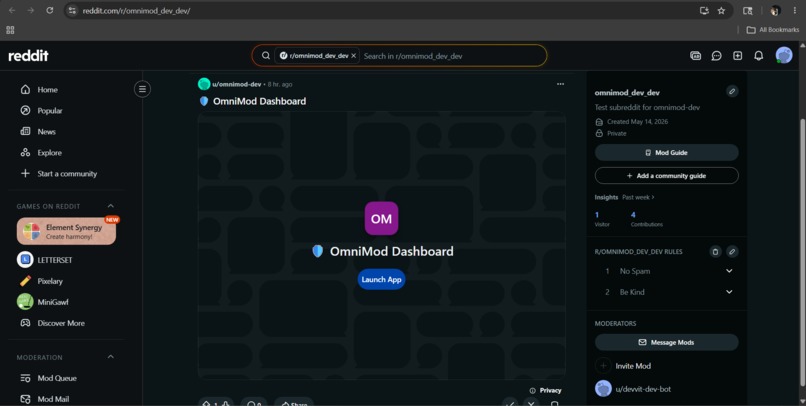806x406 pixels.
Task: Click the search magnifier icon
Action: [266, 56]
